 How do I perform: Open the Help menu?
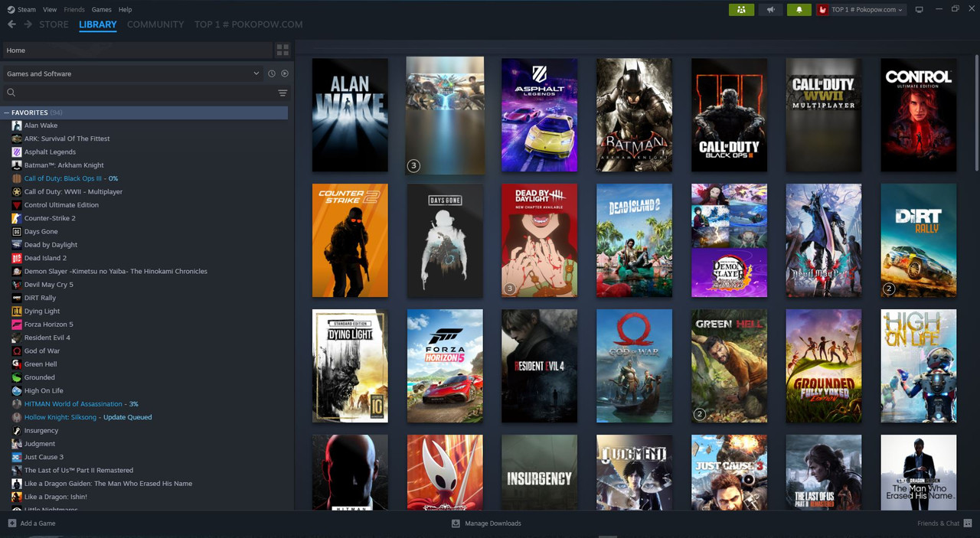pos(126,9)
